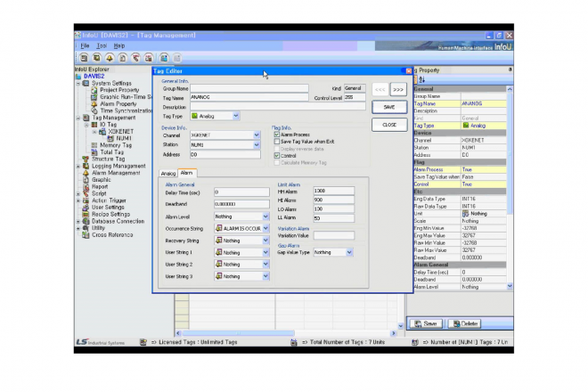Click the Memory Tag icon in tree
The height and width of the screenshot is (392, 588).
94,145
